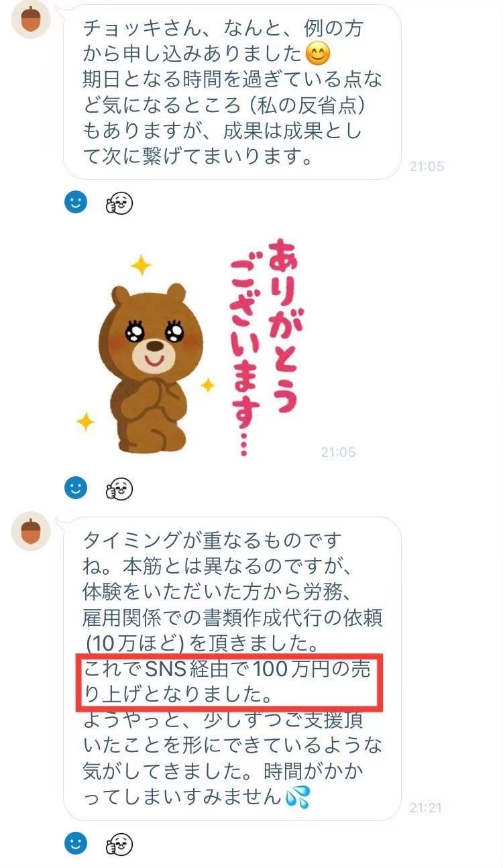Tap the blue smiley reaction below the first message
This screenshot has width=503, height=868.
click(x=76, y=202)
